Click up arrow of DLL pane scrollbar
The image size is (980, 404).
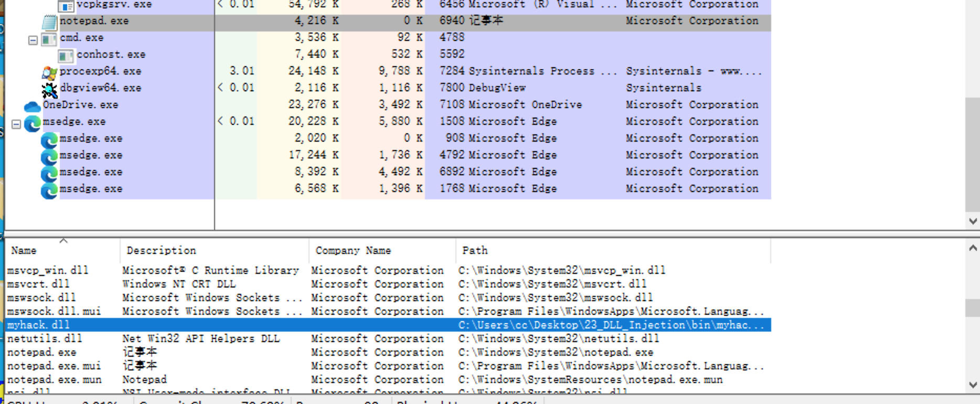tap(973, 248)
